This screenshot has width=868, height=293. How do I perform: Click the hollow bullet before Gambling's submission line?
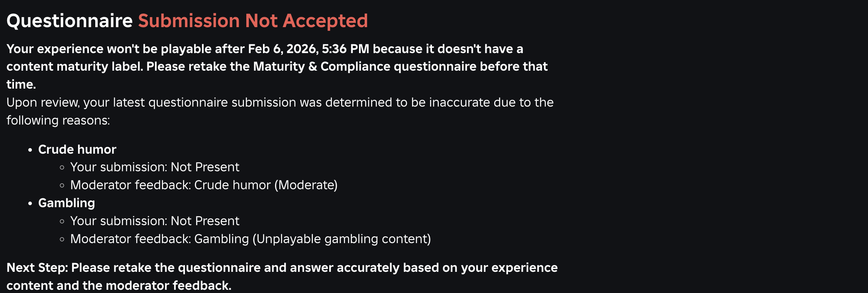[62, 222]
